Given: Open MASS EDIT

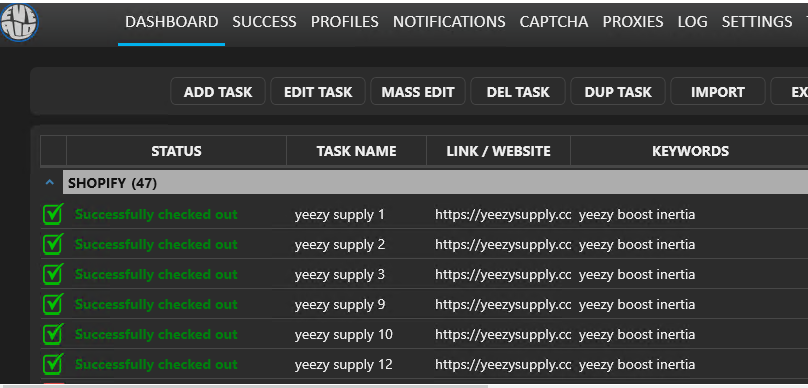Looking at the screenshot, I should tap(418, 92).
